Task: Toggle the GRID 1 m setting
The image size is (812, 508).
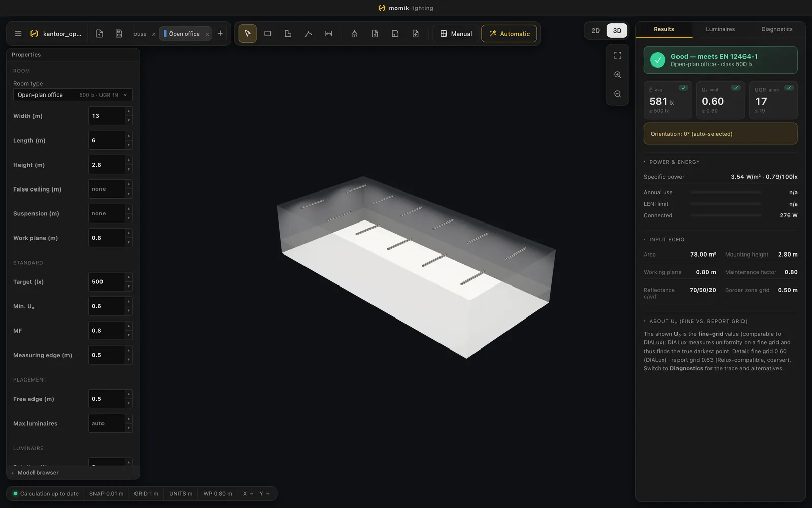Action: (146, 494)
